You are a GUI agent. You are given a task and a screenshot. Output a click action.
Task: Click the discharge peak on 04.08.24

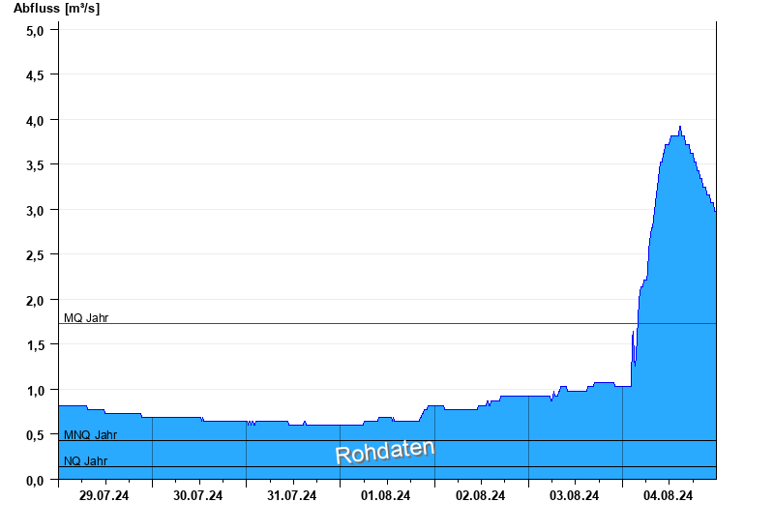pyautogui.click(x=680, y=128)
